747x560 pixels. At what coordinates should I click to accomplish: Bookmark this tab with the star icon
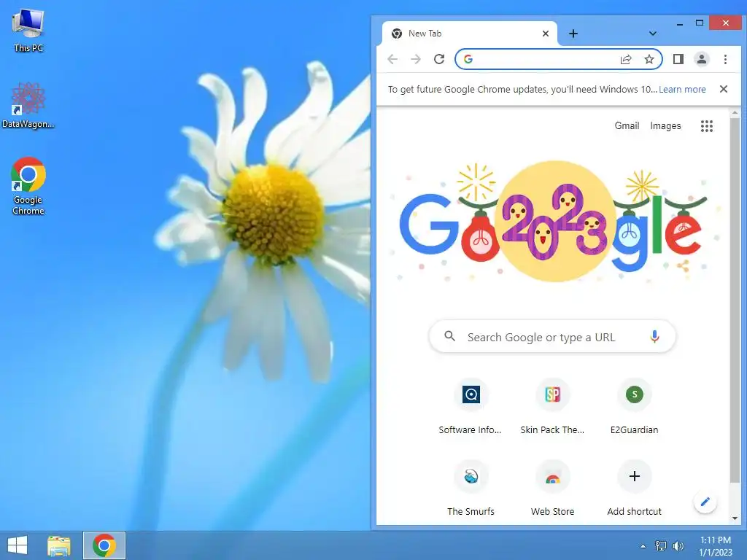coord(649,59)
